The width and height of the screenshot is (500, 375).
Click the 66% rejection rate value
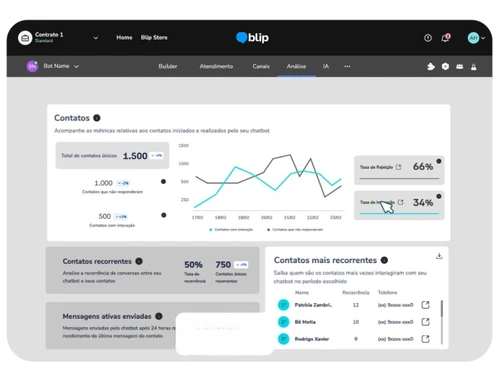(x=423, y=167)
